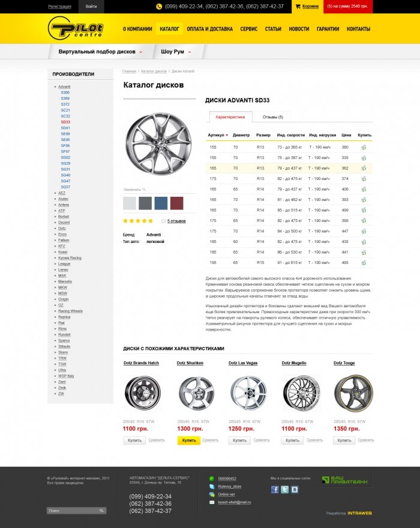The image size is (420, 528).
Task: Click buy icon for row priced 406
Action: [x=364, y=189]
